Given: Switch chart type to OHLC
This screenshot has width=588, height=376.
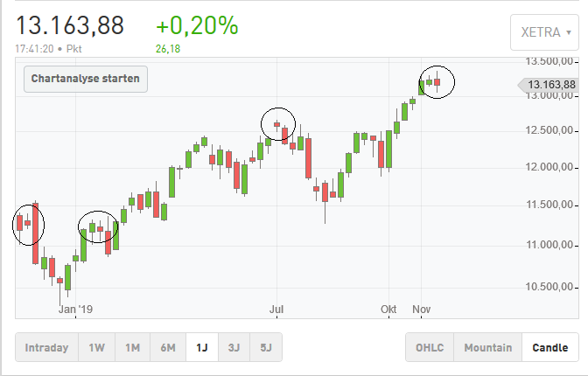Looking at the screenshot, I should coord(429,347).
